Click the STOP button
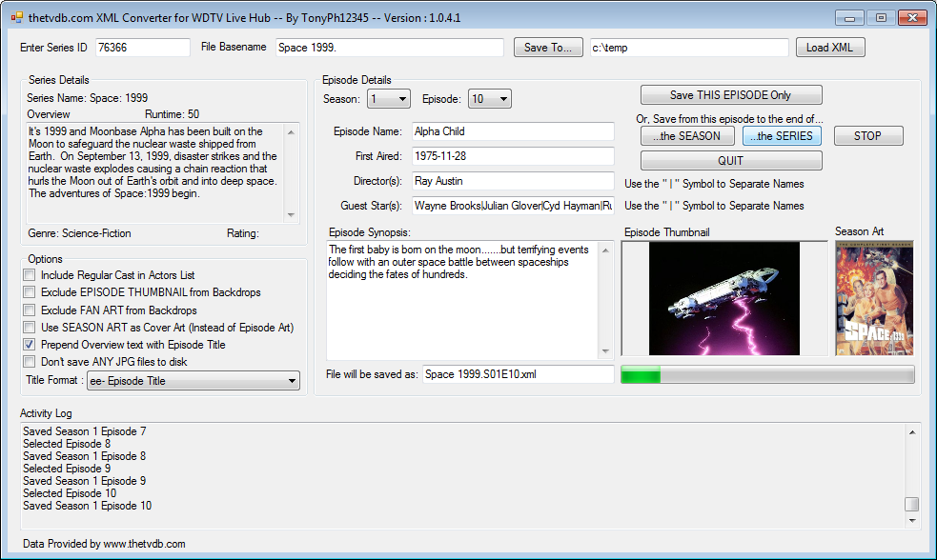The height and width of the screenshot is (560, 937). (x=867, y=136)
